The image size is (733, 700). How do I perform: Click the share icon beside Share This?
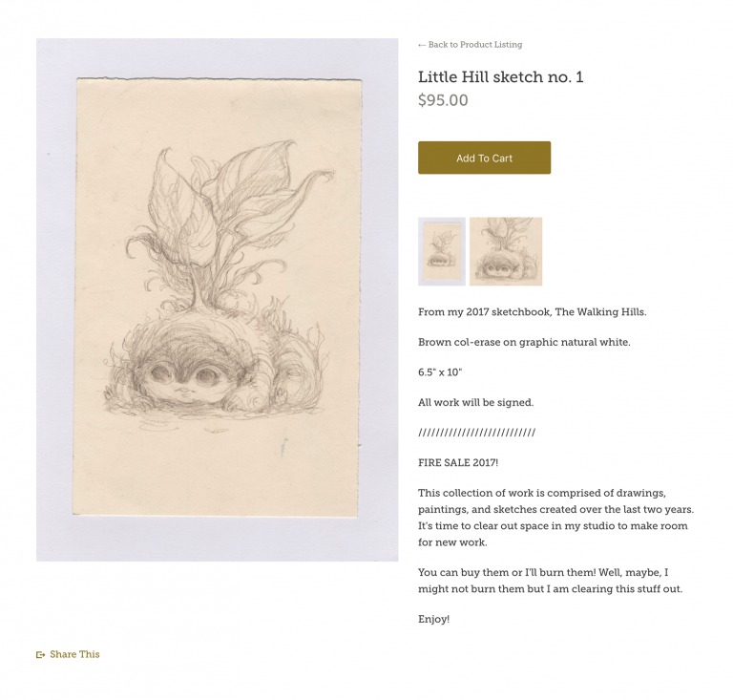tap(40, 655)
